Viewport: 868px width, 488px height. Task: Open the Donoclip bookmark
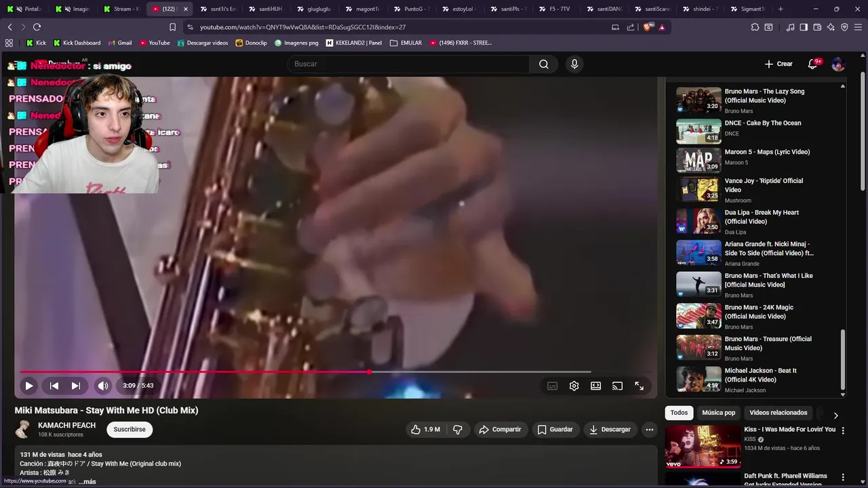pyautogui.click(x=251, y=43)
